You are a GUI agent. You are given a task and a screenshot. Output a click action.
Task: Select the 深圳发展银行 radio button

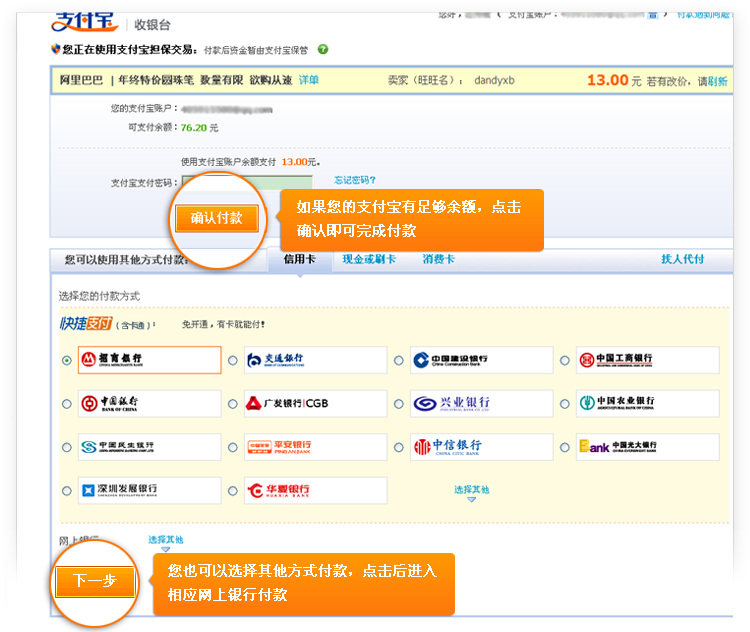click(67, 491)
